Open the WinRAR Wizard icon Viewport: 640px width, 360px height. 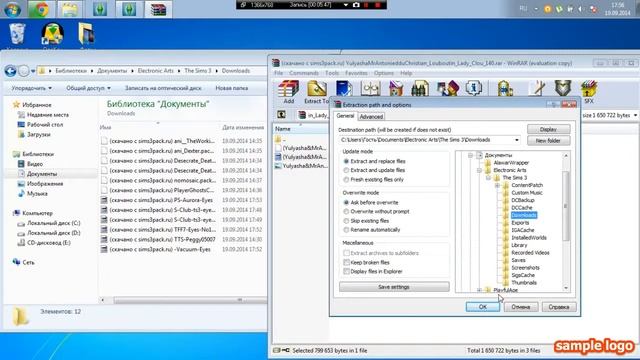pos(448,89)
